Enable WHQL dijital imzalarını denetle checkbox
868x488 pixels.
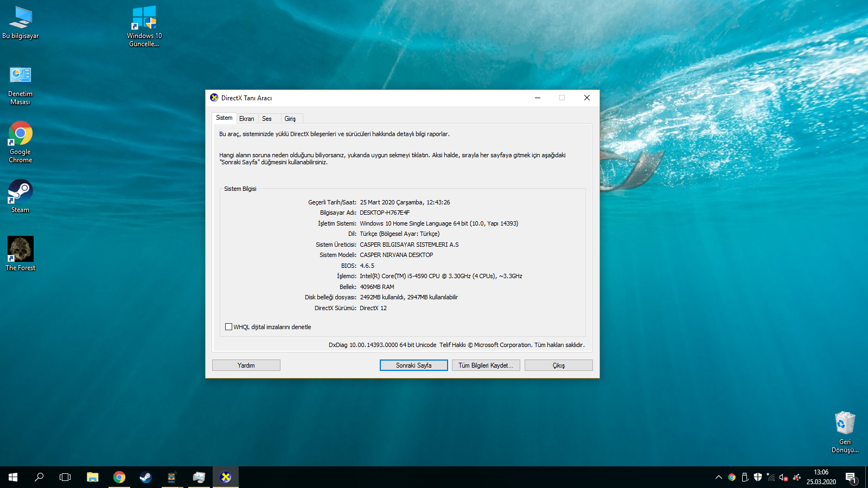[x=228, y=327]
